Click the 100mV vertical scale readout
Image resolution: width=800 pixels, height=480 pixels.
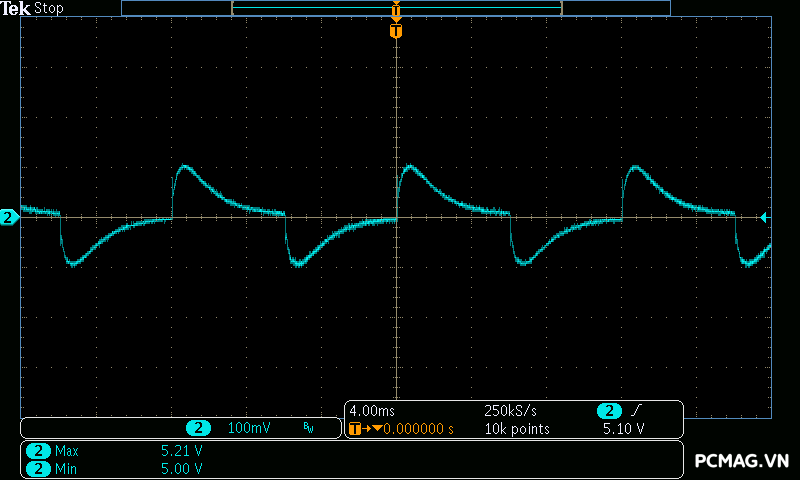coord(249,428)
